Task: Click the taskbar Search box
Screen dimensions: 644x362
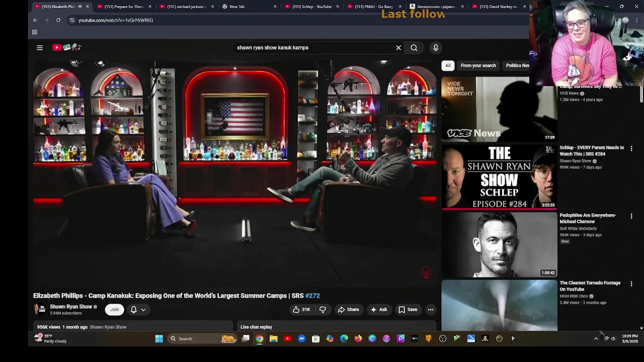Action: pyautogui.click(x=202, y=339)
